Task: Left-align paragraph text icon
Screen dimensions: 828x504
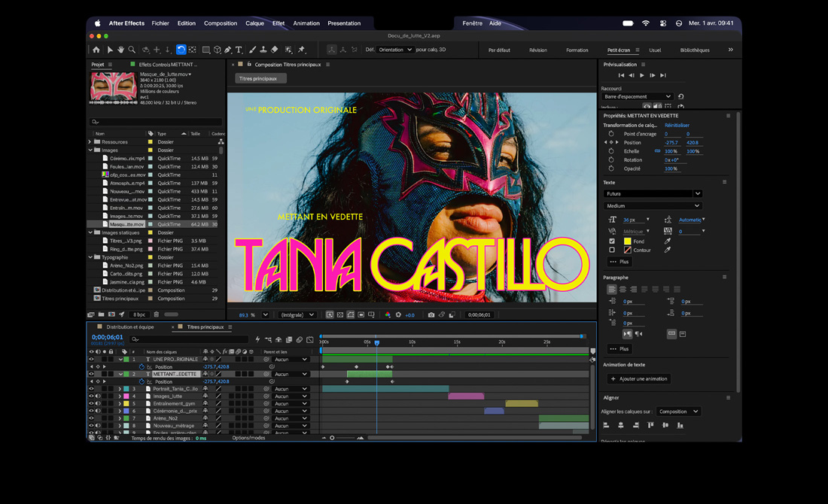Action: pyautogui.click(x=611, y=289)
